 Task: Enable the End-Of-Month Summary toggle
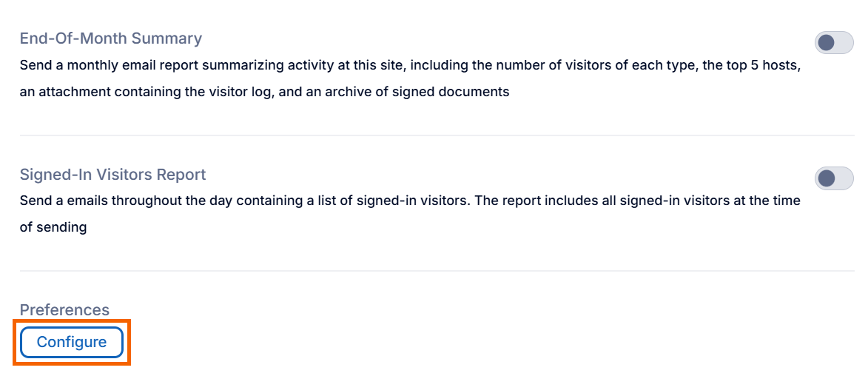(x=833, y=43)
